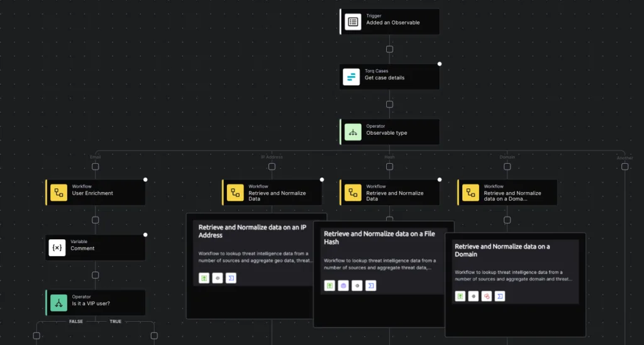Image resolution: width=644 pixels, height=345 pixels.
Task: Click Retrieve and Normalize data on a Doma... node title
Action: 513,196
